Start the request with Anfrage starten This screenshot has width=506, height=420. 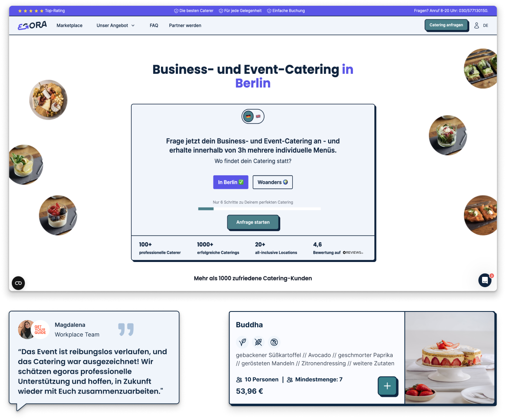(253, 222)
